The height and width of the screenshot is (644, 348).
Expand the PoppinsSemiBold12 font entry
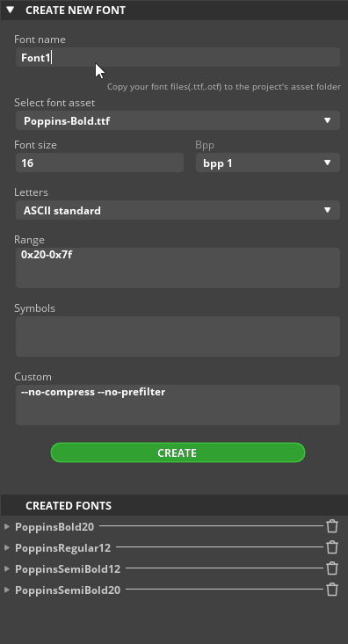click(6, 568)
